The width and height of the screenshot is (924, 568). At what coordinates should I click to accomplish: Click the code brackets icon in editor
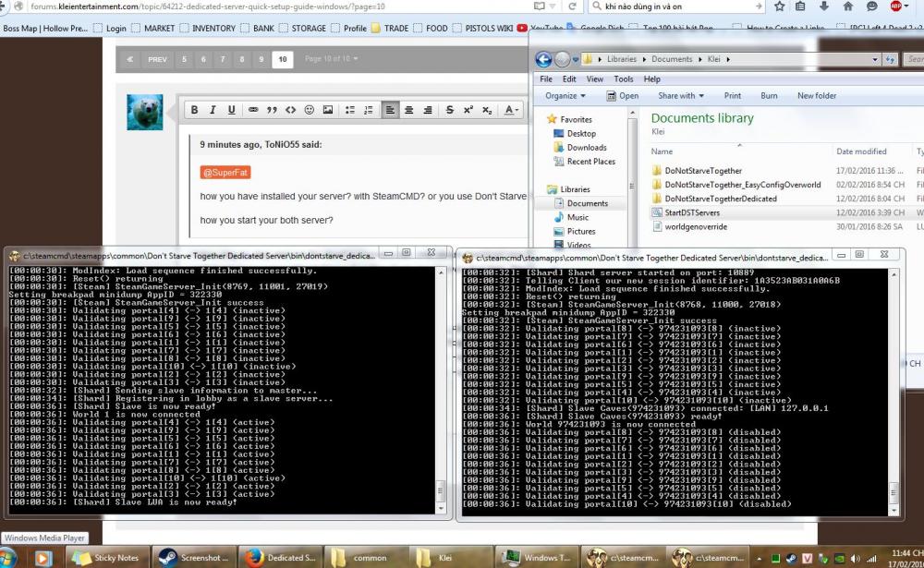click(x=290, y=110)
